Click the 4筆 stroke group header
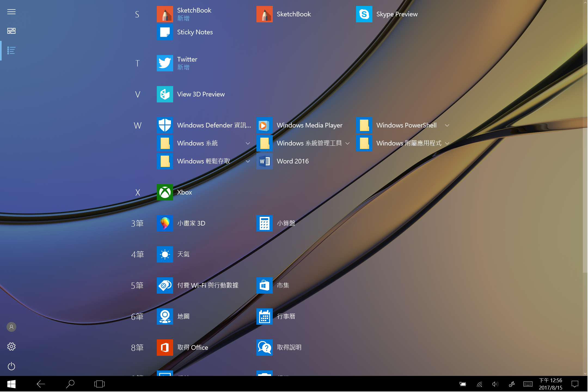588x392 pixels. [137, 254]
